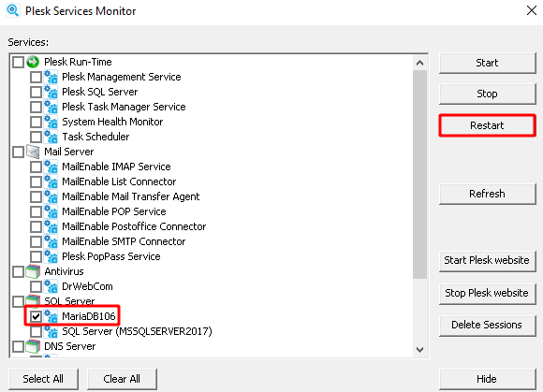Image resolution: width=543 pixels, height=392 pixels.
Task: Click the Restart button
Action: pyautogui.click(x=487, y=125)
